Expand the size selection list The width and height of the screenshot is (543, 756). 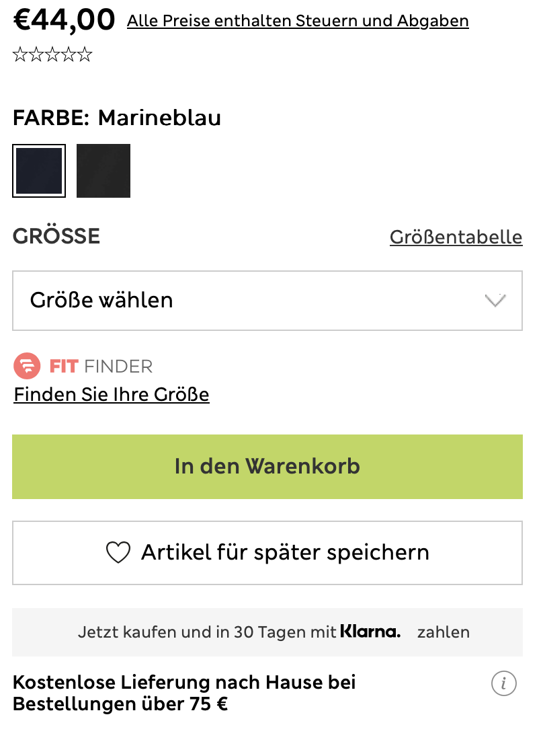(267, 301)
